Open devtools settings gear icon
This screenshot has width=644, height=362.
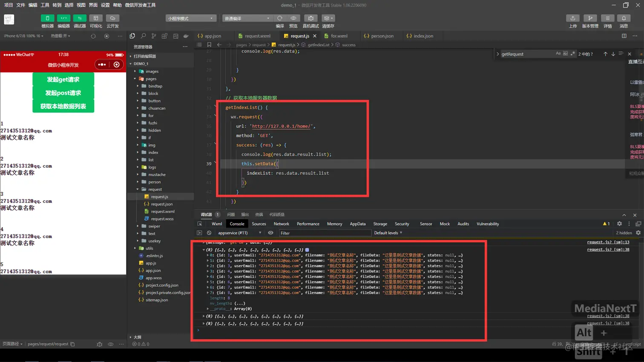(x=619, y=224)
